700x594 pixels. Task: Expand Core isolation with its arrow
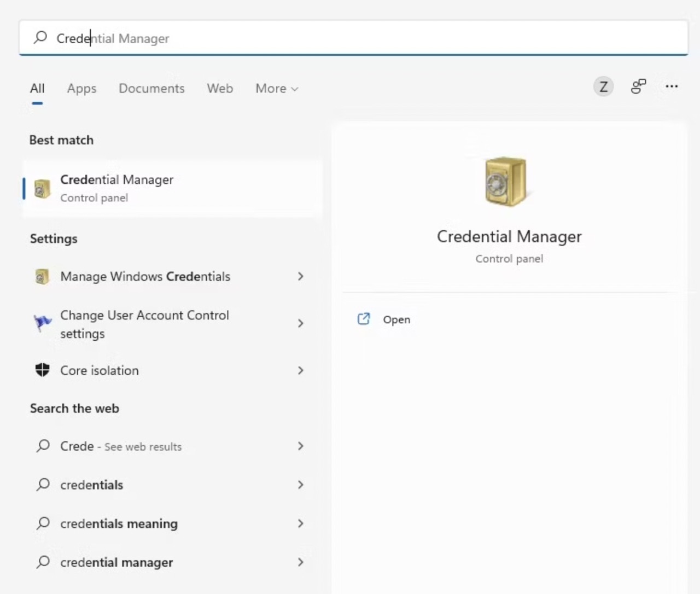(300, 370)
